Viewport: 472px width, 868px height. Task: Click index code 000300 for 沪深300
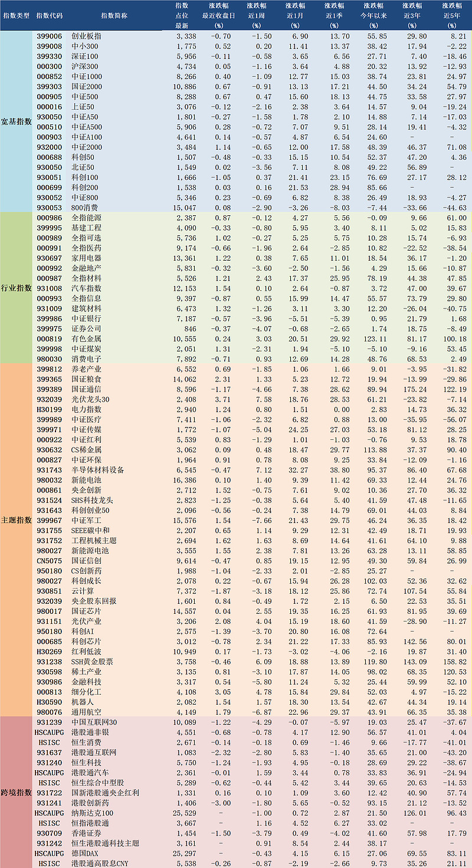click(x=50, y=67)
